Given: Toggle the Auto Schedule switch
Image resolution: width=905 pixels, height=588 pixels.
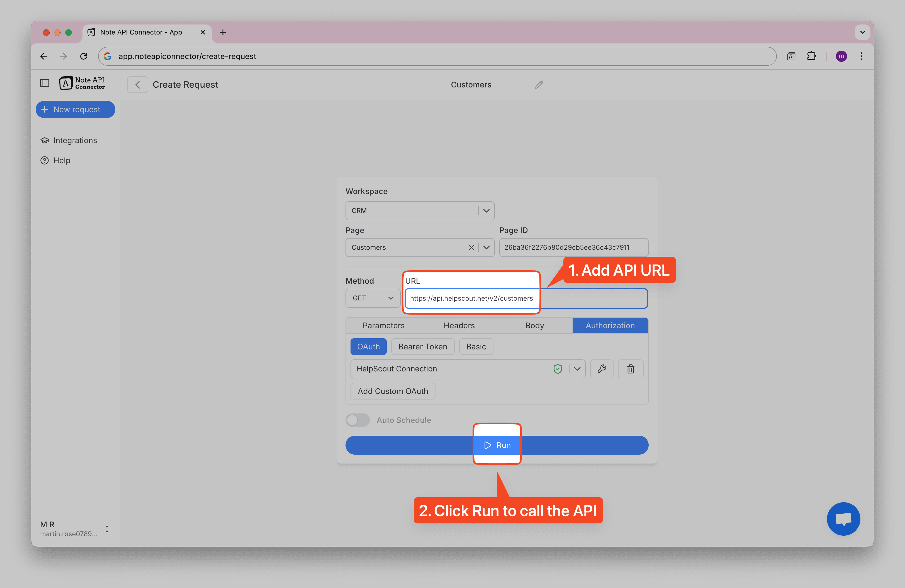Looking at the screenshot, I should [357, 420].
